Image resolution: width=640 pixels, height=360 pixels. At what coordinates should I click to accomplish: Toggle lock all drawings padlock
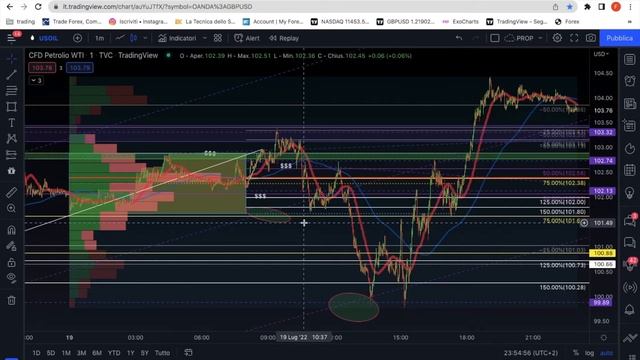(11, 262)
